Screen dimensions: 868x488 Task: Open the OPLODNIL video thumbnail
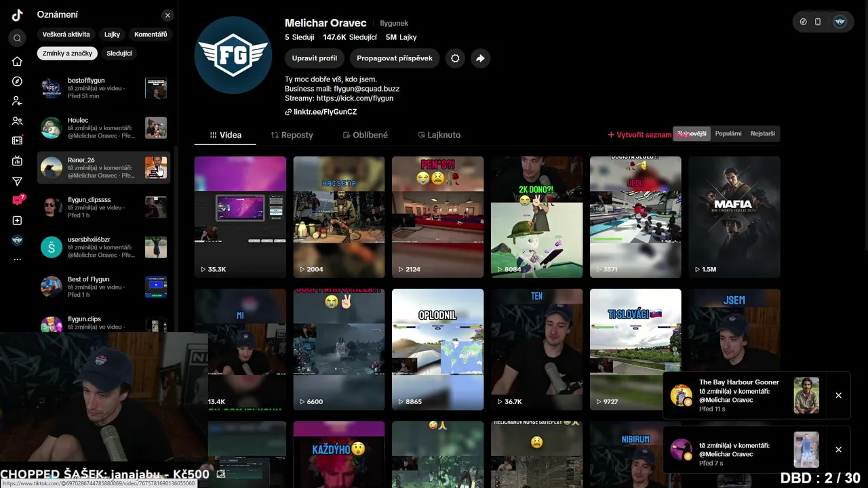point(438,349)
